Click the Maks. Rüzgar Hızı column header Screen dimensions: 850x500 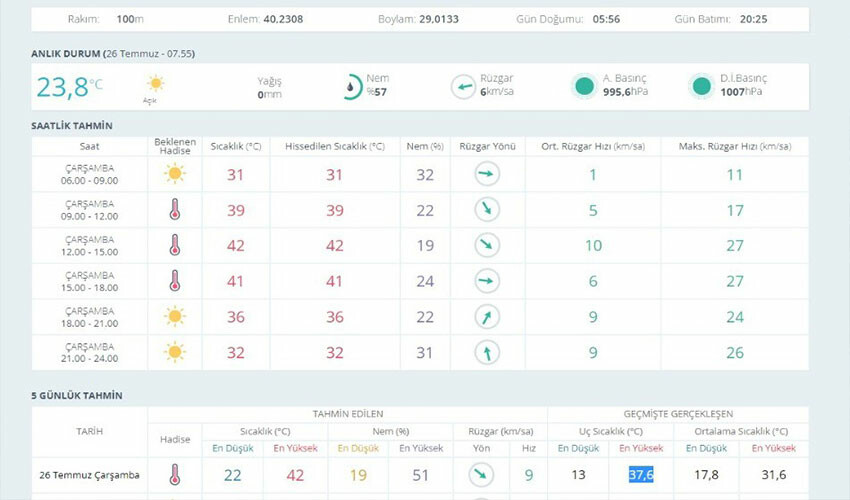734,146
